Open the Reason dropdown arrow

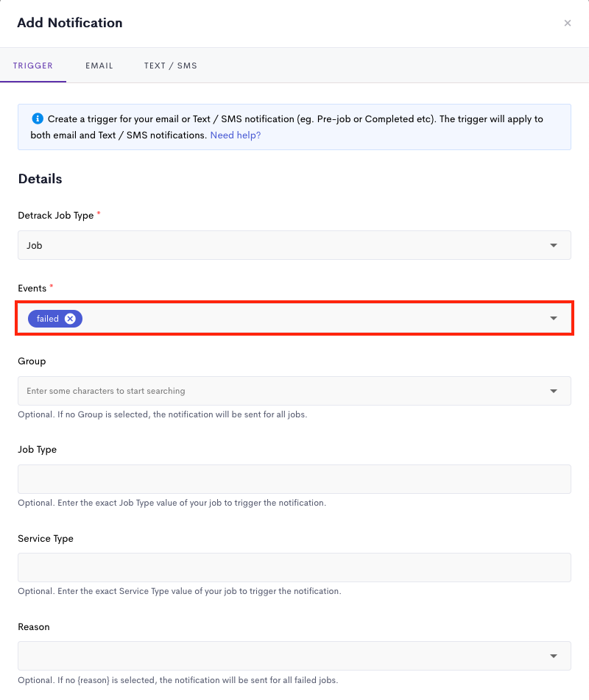[x=554, y=656]
